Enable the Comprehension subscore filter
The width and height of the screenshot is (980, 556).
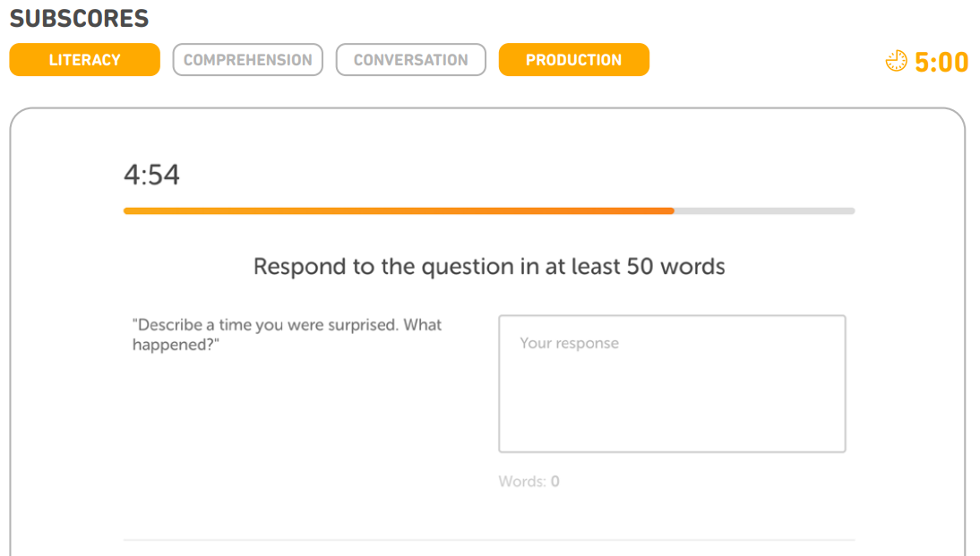[247, 60]
